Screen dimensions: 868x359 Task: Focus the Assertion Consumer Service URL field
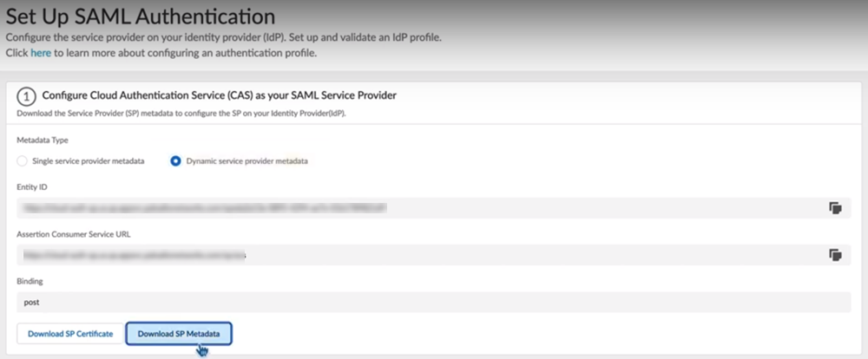click(x=417, y=255)
